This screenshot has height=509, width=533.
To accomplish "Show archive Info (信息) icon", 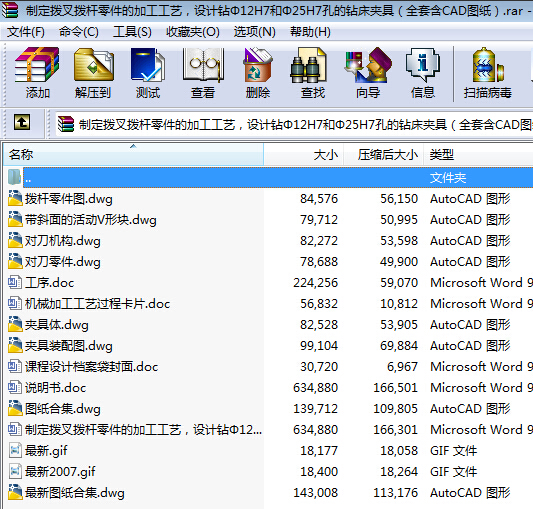I will tap(423, 65).
